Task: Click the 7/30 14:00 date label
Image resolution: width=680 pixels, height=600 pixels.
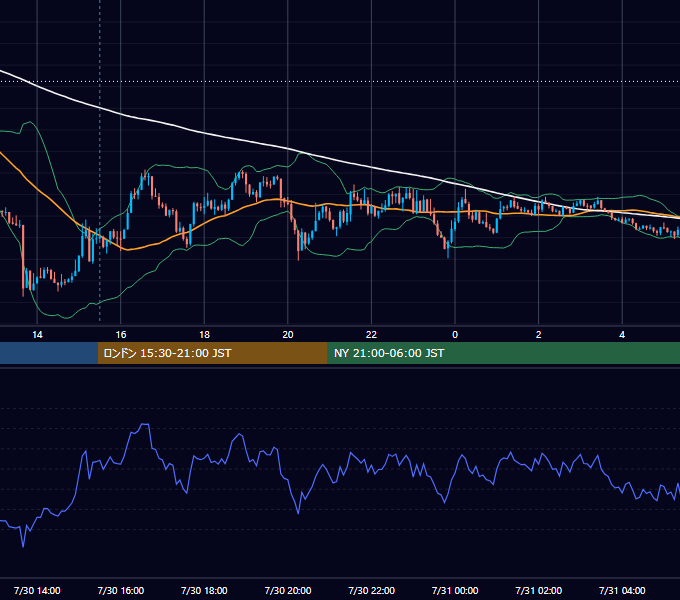Action: click(x=37, y=590)
